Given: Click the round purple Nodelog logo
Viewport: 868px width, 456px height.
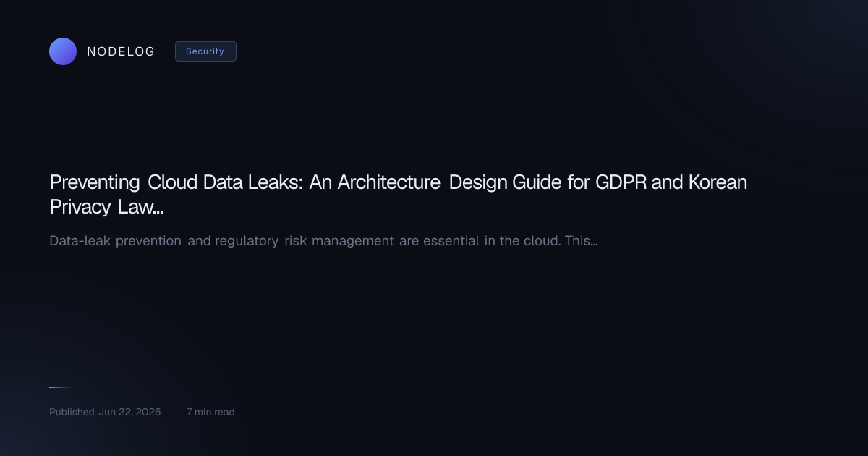Looking at the screenshot, I should [63, 51].
